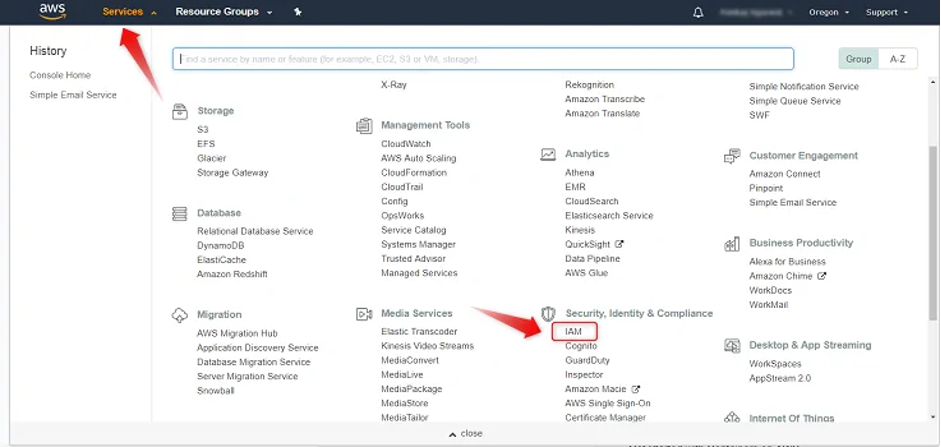Click the Management Tools category icon
The width and height of the screenshot is (941, 447).
pos(364,126)
